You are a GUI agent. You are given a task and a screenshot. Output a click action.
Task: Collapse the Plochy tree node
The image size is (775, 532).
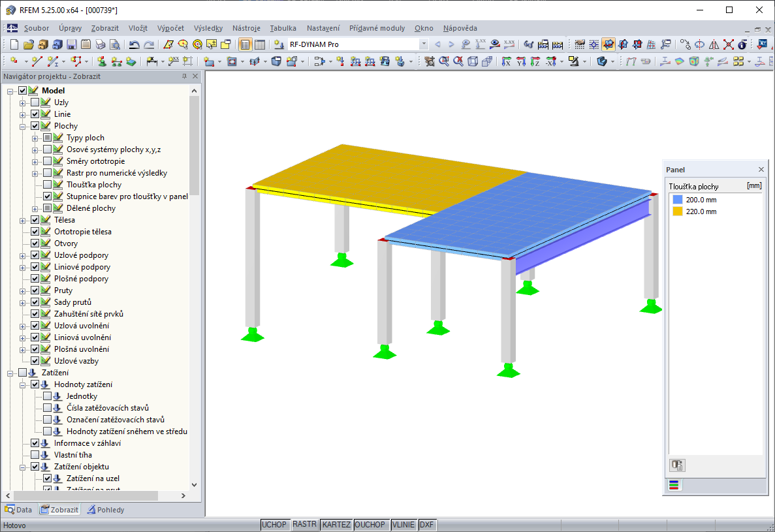point(22,127)
